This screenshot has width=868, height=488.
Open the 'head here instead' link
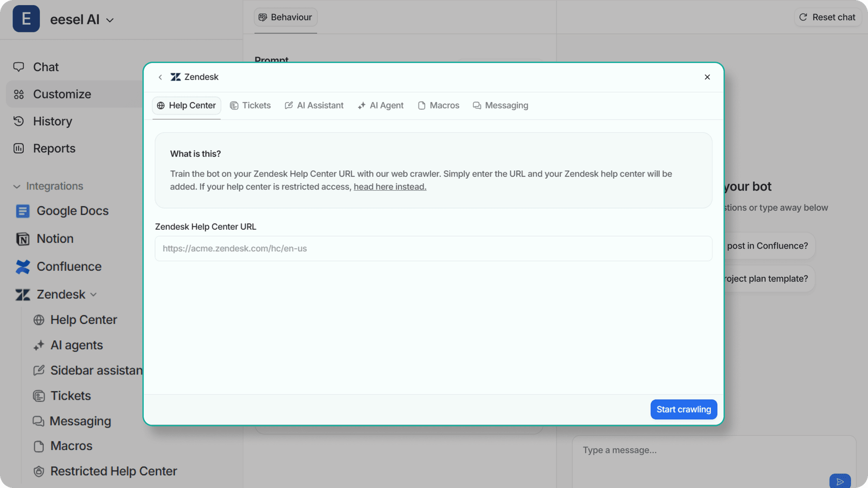(x=390, y=186)
